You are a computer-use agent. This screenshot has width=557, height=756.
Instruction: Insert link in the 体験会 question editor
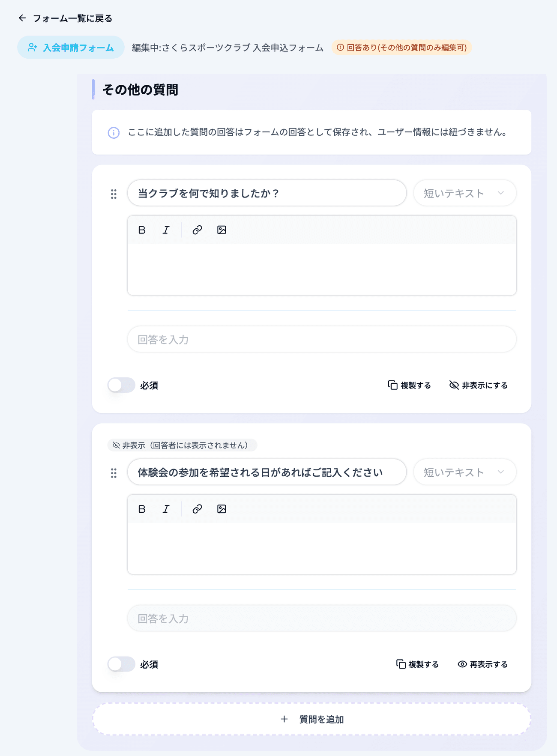tap(197, 509)
